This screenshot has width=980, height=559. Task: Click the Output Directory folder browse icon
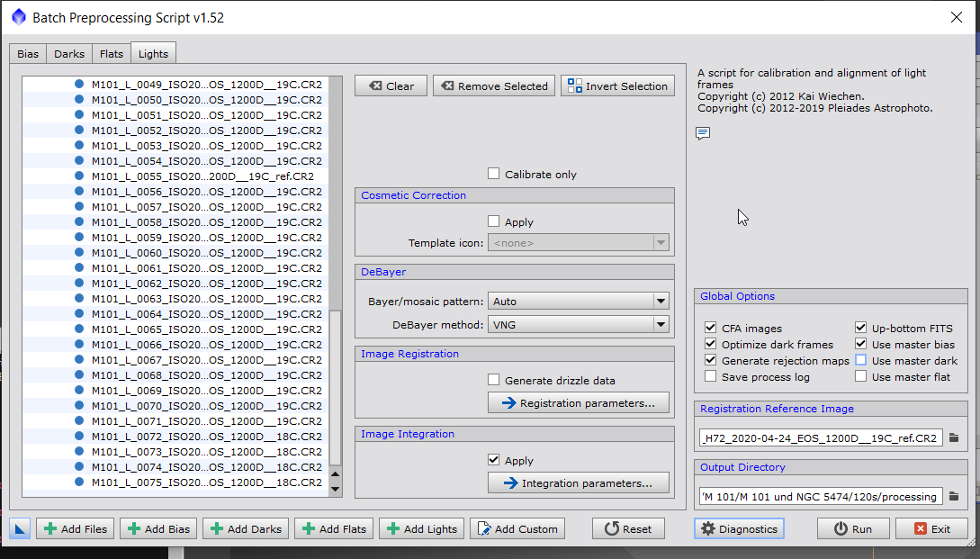click(x=954, y=496)
